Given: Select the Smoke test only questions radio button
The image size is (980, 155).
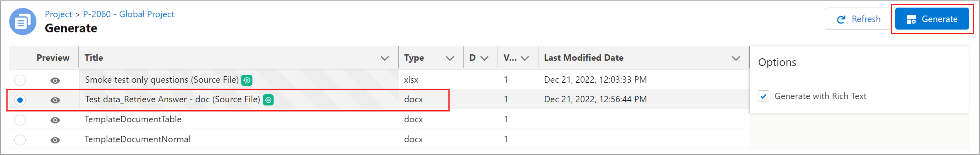Looking at the screenshot, I should coord(20,80).
